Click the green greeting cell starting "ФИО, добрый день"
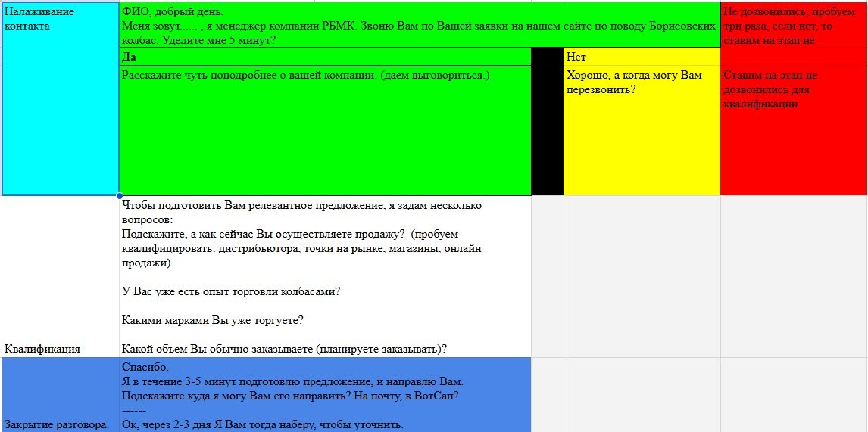The image size is (868, 432). click(x=419, y=25)
